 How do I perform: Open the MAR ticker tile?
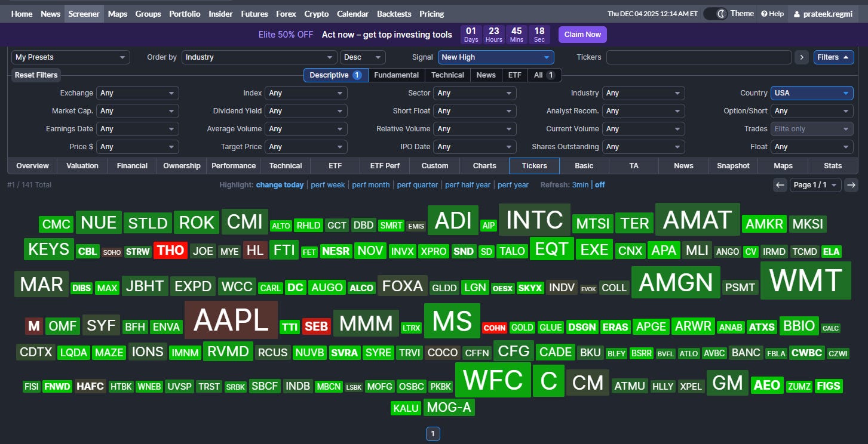coord(41,284)
